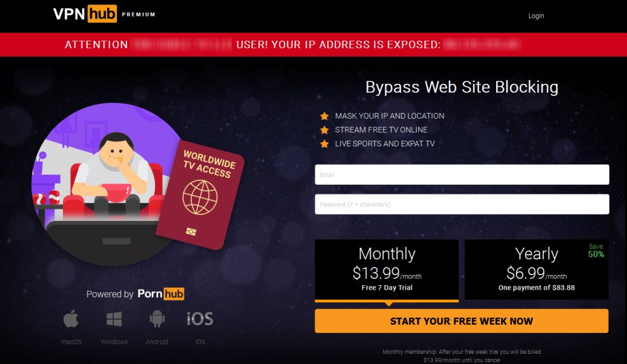Open the Login link

coord(536,16)
